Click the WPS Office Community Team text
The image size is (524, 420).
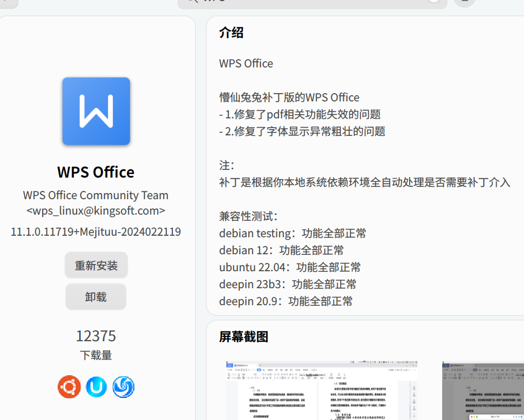click(96, 195)
